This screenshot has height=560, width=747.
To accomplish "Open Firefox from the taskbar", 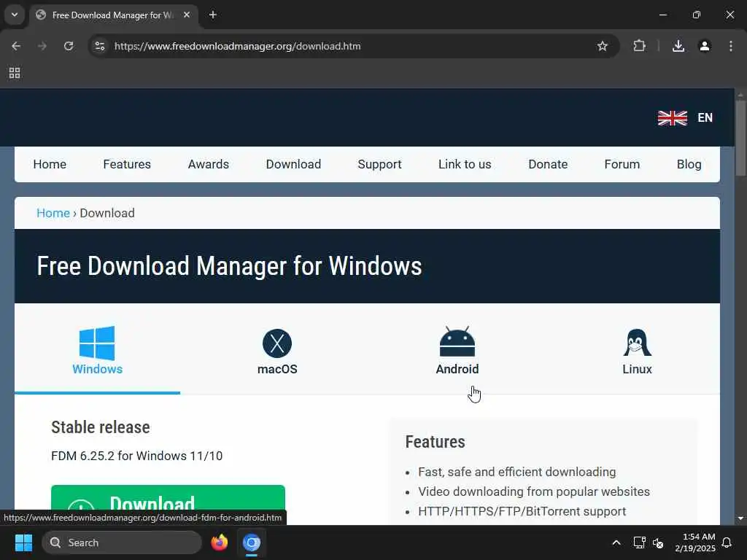I will click(219, 542).
